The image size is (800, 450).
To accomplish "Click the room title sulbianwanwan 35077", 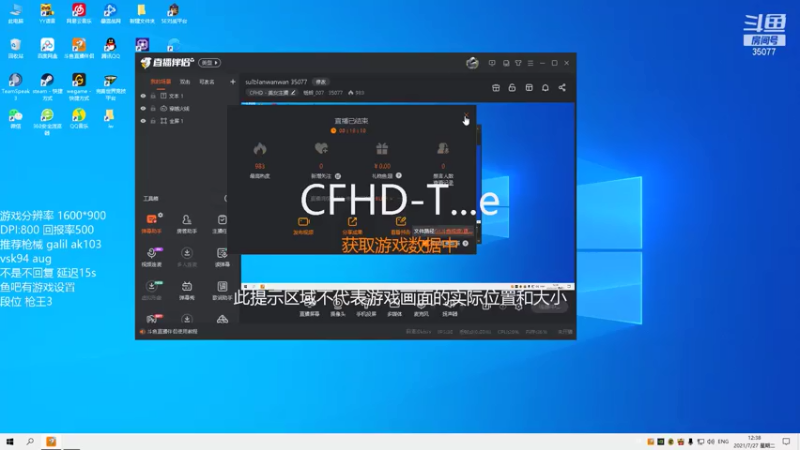I will [276, 82].
